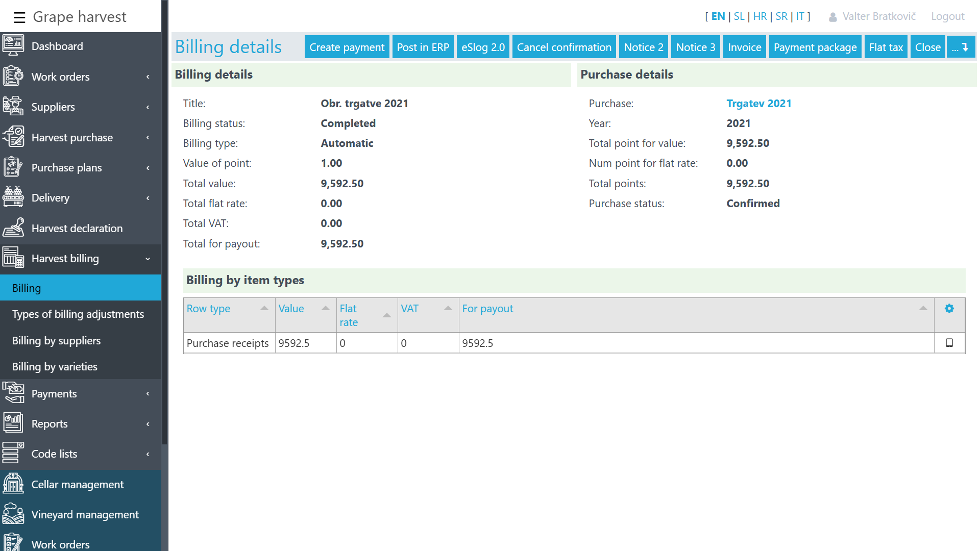Click the Create payment button
Image resolution: width=980 pixels, height=551 pixels.
point(347,47)
